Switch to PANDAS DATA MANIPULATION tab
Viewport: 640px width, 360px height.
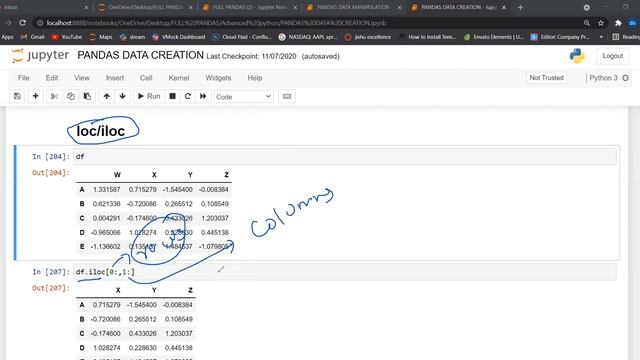(x=353, y=7)
